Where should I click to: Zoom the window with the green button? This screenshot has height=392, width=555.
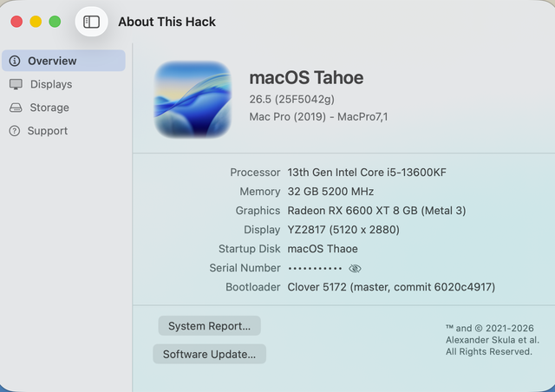pos(55,22)
